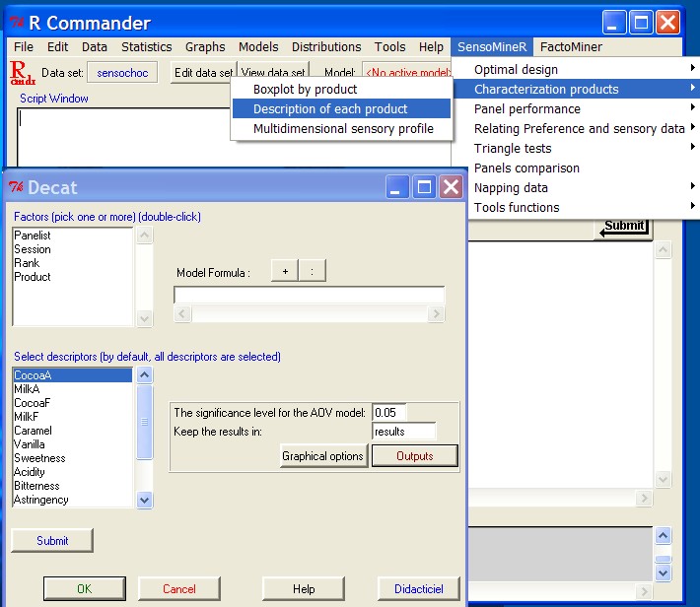The image size is (700, 607).
Task: Close the R Commander window
Action: click(x=667, y=22)
